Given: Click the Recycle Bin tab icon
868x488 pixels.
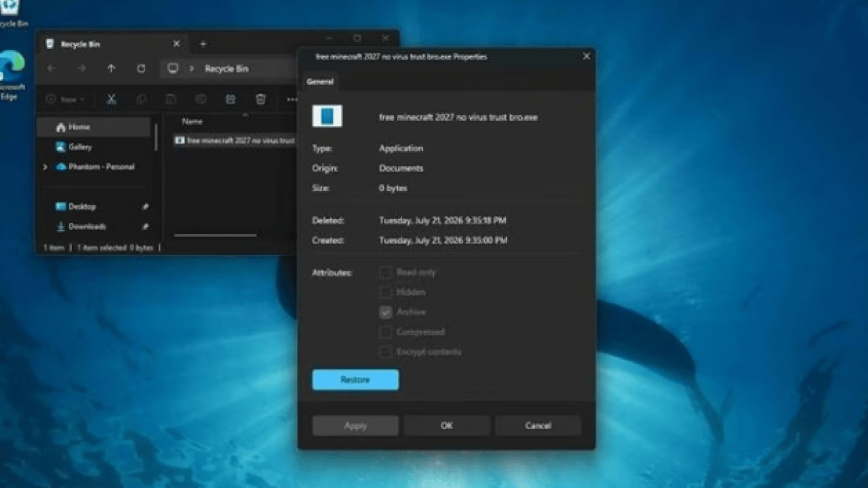Looking at the screenshot, I should tap(50, 44).
